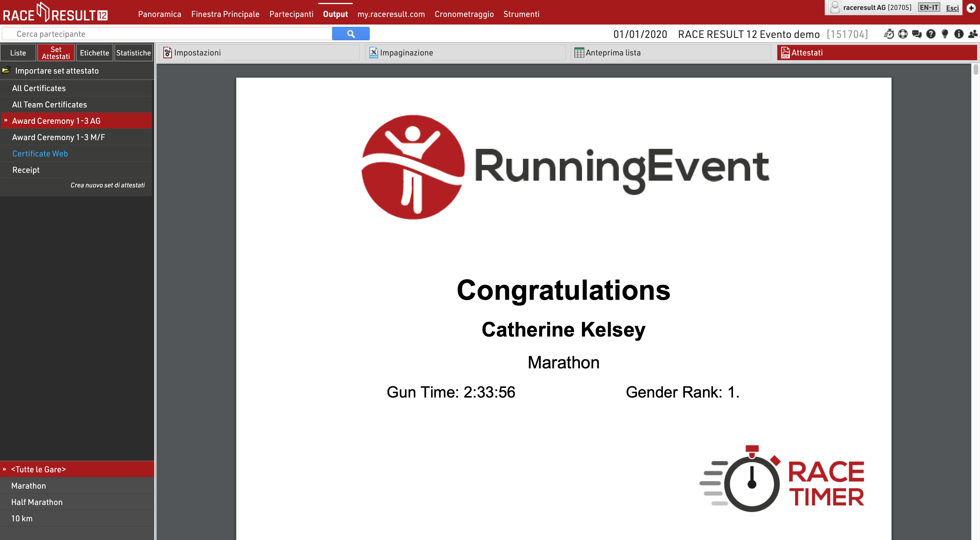This screenshot has width=980, height=540.
Task: Open the Partecipanti menu
Action: click(x=291, y=14)
